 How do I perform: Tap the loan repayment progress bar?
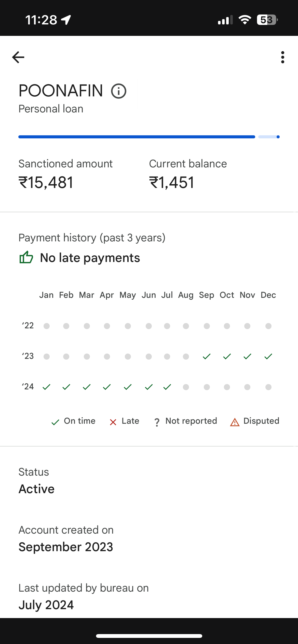pyautogui.click(x=149, y=137)
